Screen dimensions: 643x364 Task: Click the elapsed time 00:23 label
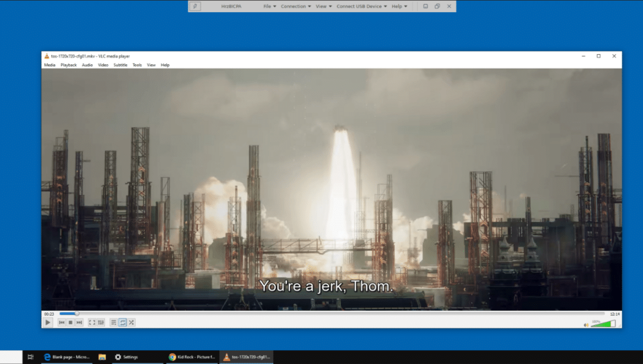point(49,314)
